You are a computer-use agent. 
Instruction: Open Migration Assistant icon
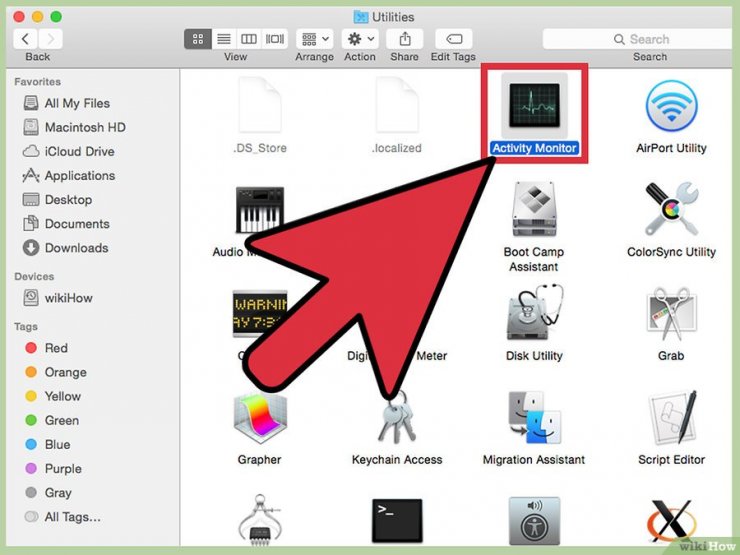(x=533, y=418)
